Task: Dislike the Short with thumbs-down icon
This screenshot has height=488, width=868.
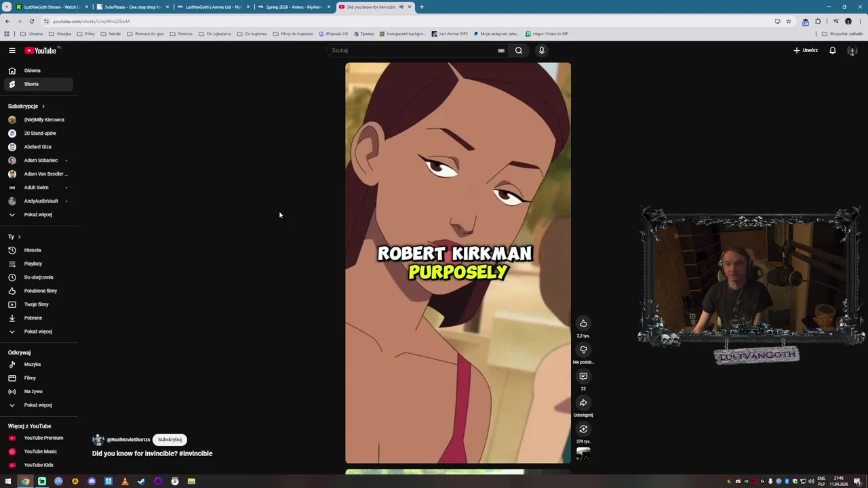Action: (x=583, y=350)
